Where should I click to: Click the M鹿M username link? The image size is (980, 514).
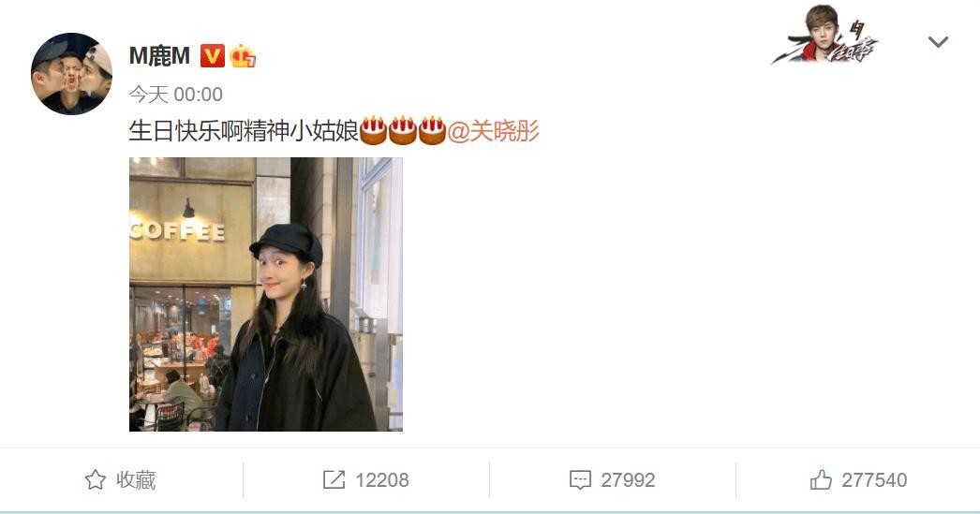pos(159,56)
